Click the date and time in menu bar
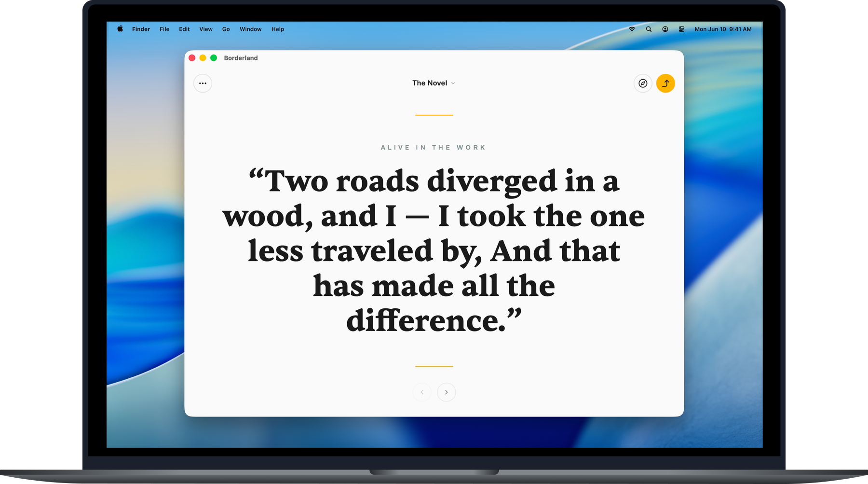The width and height of the screenshot is (868, 484). tap(723, 29)
